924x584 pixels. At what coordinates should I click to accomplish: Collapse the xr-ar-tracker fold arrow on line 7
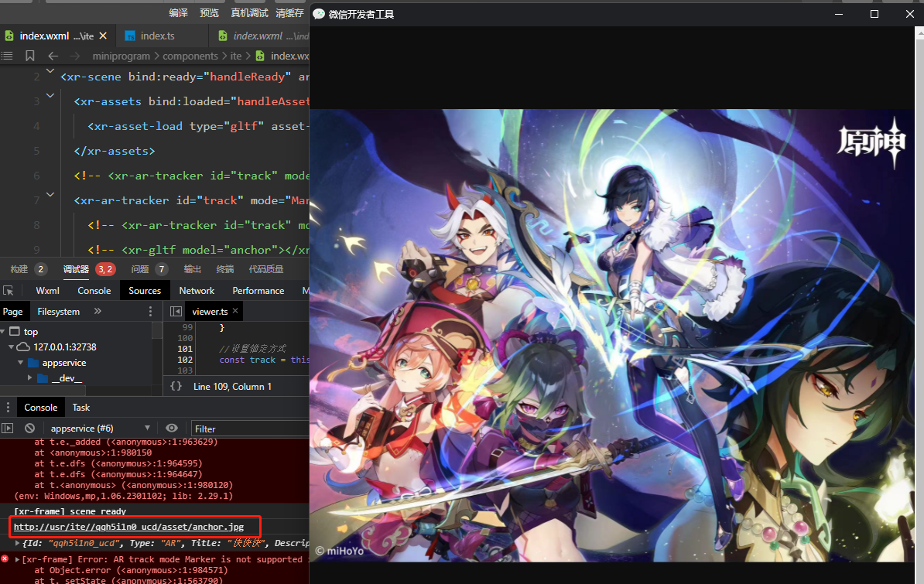coord(50,194)
